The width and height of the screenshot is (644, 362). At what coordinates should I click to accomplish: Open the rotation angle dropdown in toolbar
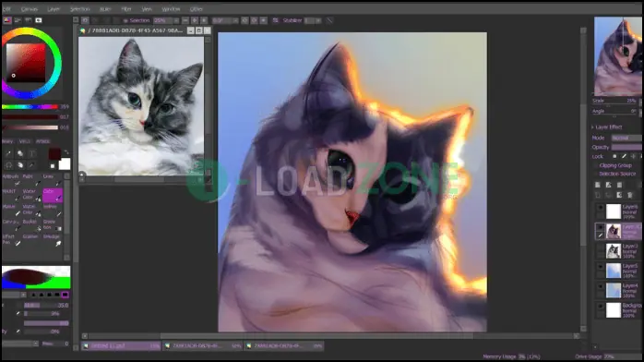click(235, 20)
